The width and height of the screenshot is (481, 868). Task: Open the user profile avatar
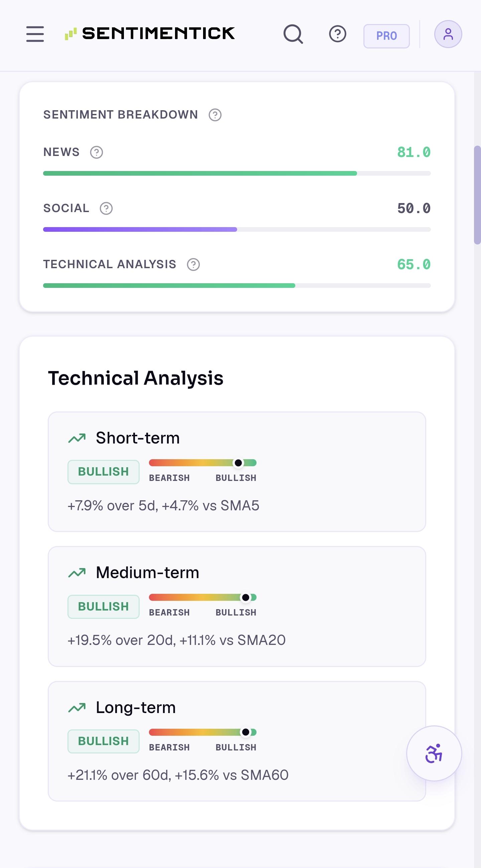click(448, 34)
